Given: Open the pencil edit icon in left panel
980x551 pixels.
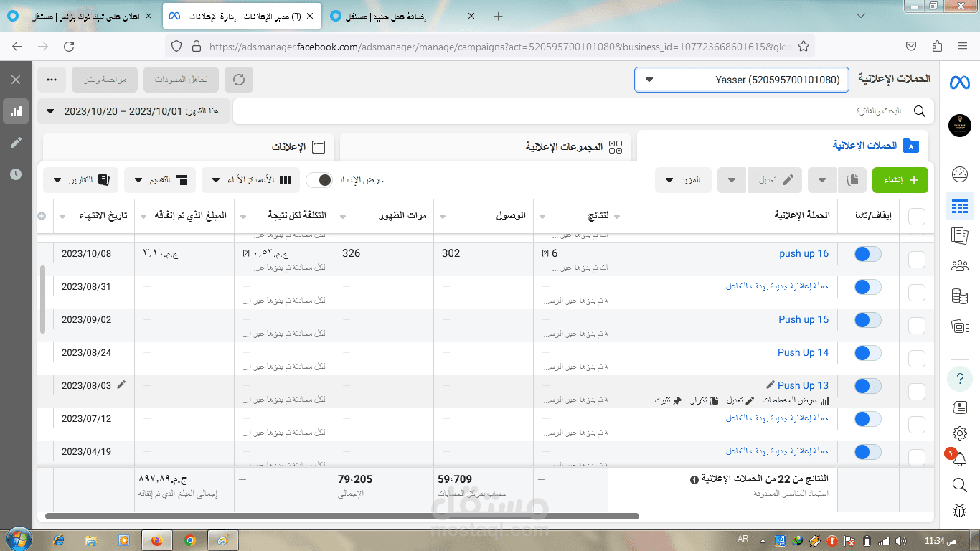Looking at the screenshot, I should click(16, 143).
